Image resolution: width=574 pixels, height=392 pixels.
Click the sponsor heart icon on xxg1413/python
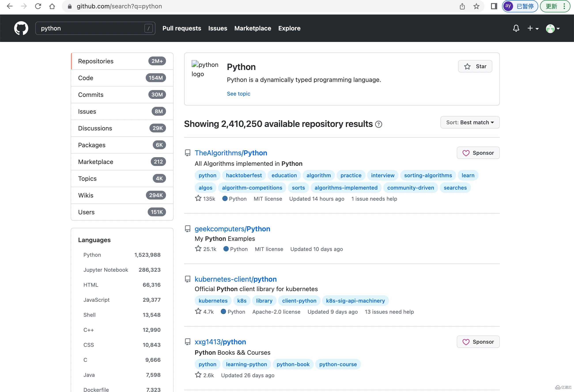click(466, 342)
